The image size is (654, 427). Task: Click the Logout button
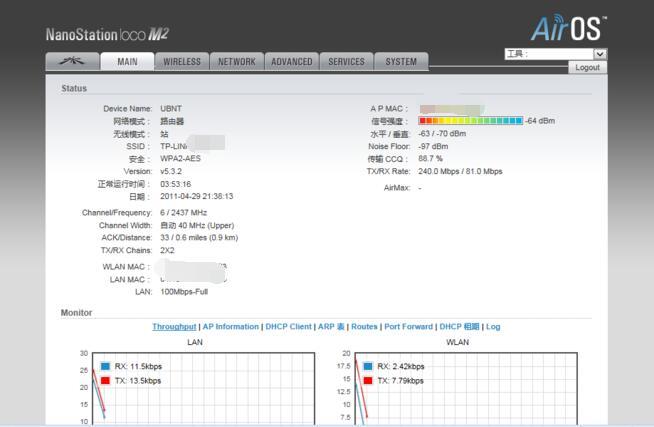click(587, 68)
